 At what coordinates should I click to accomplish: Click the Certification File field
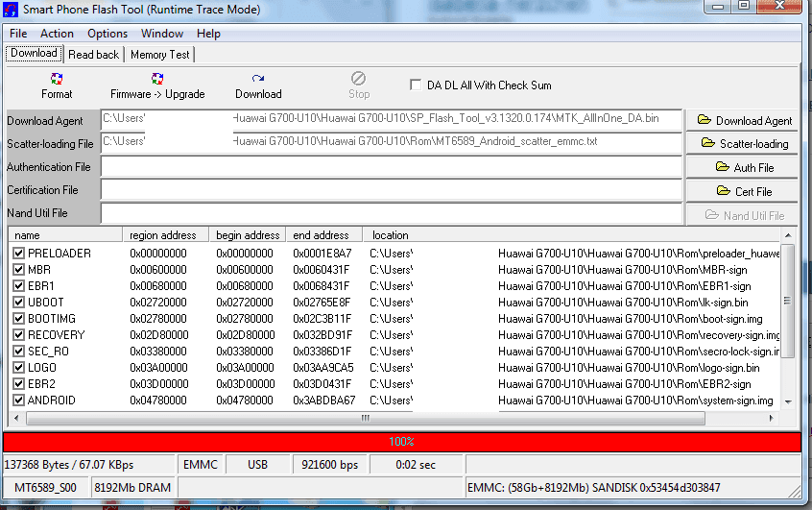tap(391, 190)
